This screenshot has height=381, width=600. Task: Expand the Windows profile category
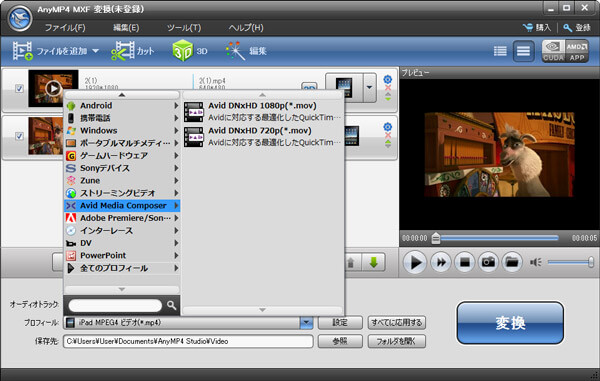pyautogui.click(x=122, y=130)
